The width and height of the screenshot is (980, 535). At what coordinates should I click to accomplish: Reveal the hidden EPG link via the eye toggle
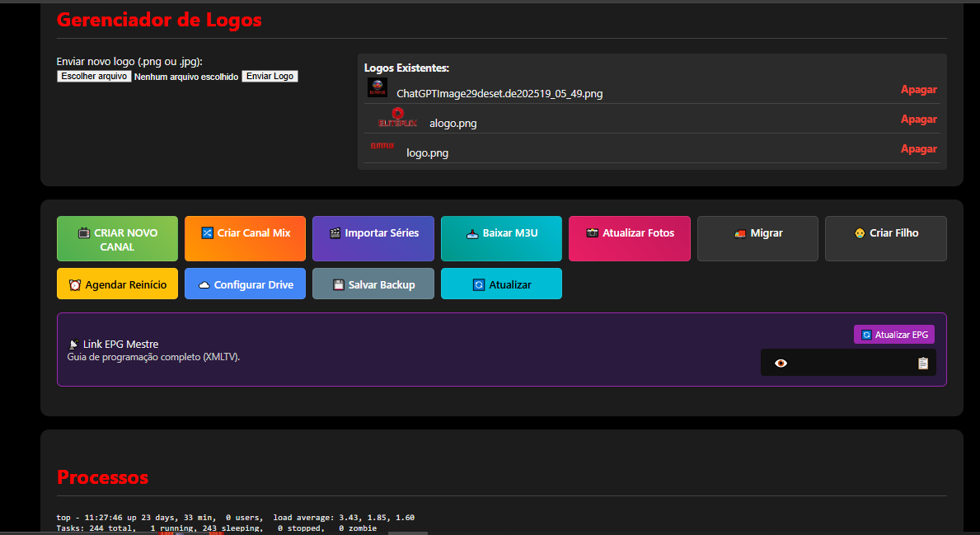[781, 362]
